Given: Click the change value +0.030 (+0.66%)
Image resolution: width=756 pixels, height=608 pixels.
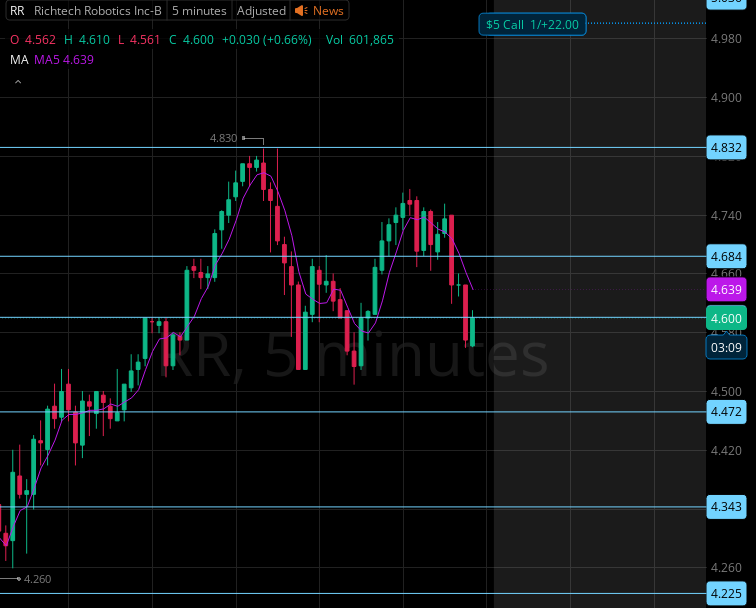Looking at the screenshot, I should pos(267,40).
